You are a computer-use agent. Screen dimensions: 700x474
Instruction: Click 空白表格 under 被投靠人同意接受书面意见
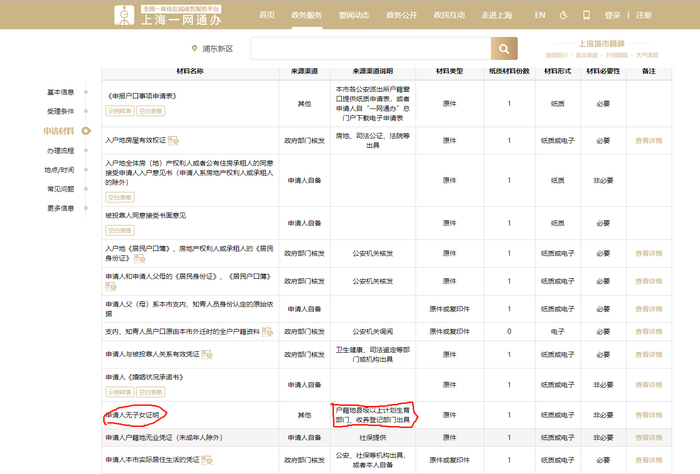click(120, 230)
